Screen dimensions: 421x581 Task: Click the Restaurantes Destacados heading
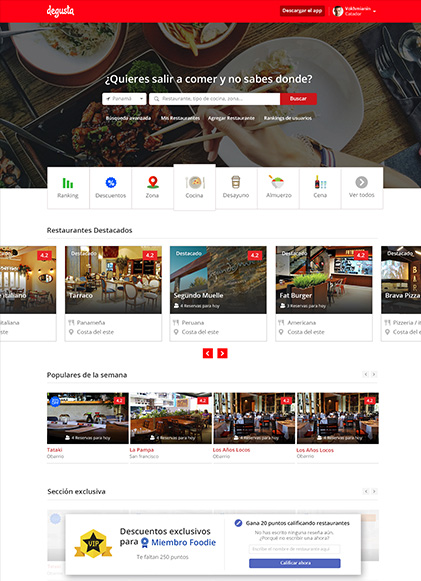pyautogui.click(x=89, y=230)
